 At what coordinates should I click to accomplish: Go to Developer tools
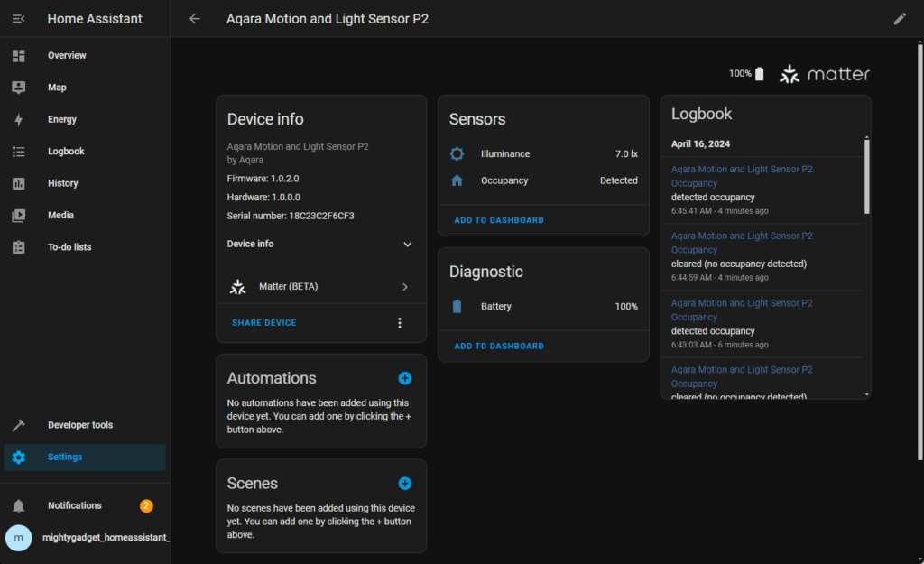79,425
